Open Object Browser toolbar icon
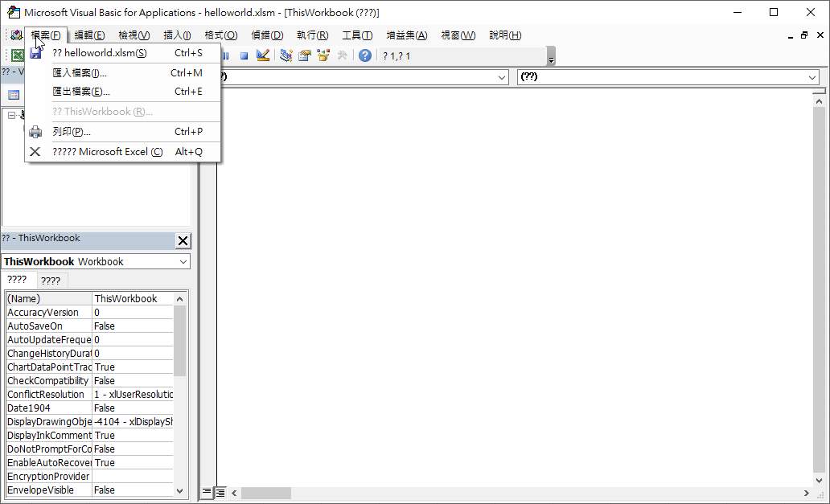 click(x=323, y=55)
